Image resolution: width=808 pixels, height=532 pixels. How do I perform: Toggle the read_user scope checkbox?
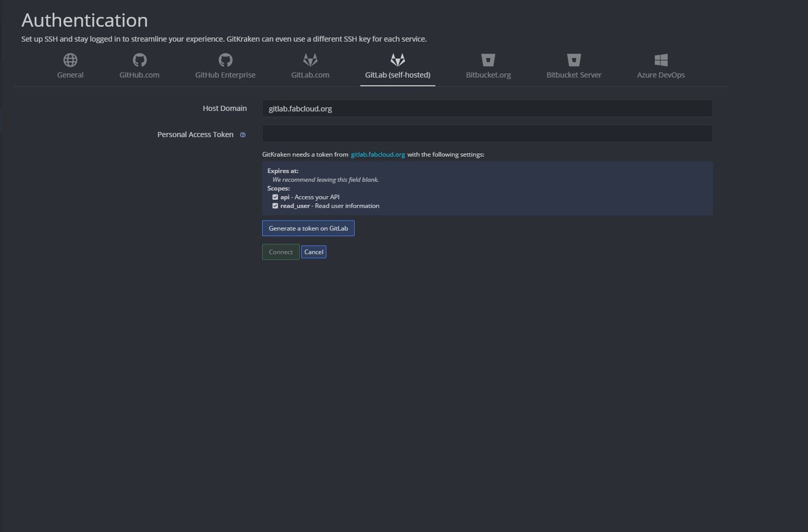pos(275,206)
